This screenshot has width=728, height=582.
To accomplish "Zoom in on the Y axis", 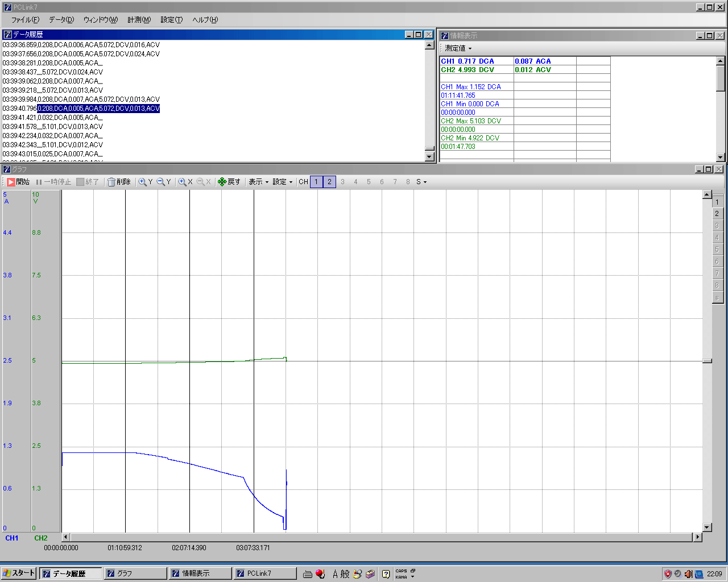I will [x=145, y=182].
